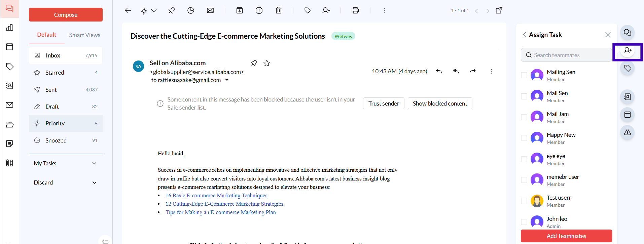
Task: Expand the Discard section
Action: [x=95, y=182]
